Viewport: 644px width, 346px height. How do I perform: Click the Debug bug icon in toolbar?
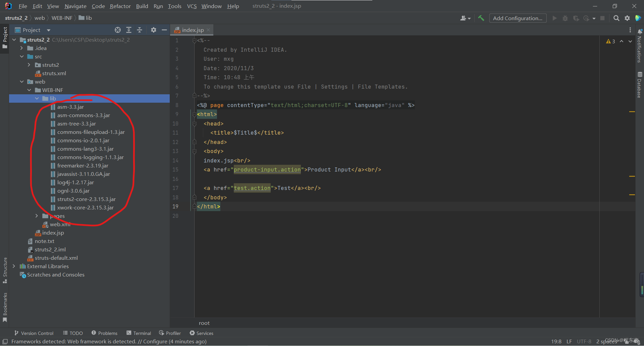[x=565, y=18]
